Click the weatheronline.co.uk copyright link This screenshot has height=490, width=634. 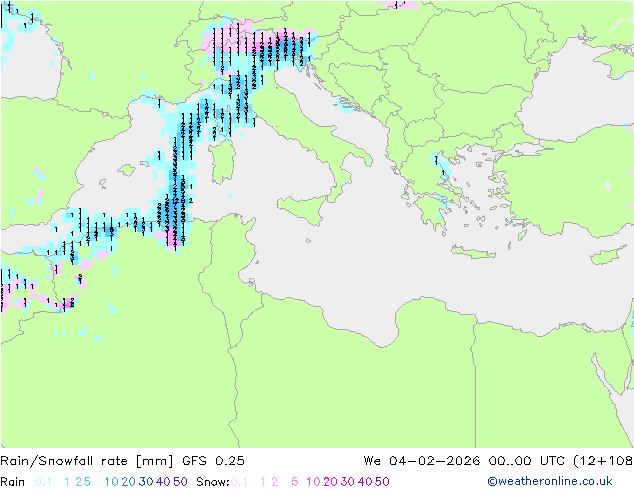pos(550,481)
